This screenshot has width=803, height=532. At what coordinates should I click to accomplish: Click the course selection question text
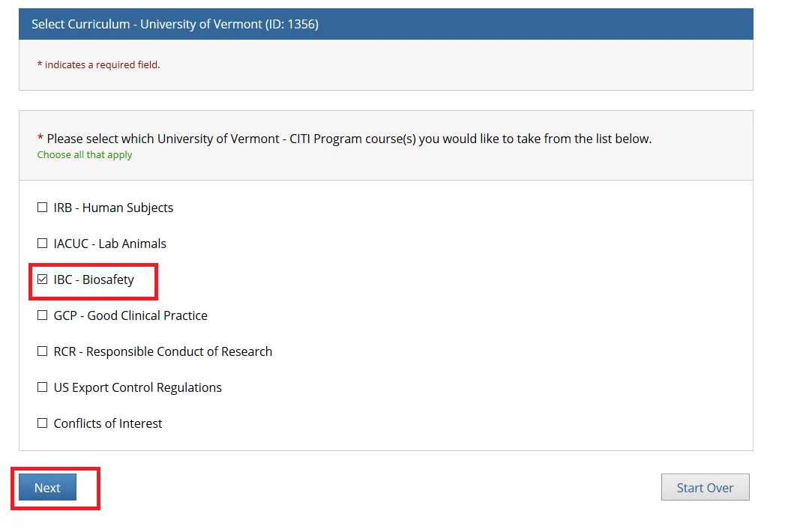pyautogui.click(x=349, y=139)
